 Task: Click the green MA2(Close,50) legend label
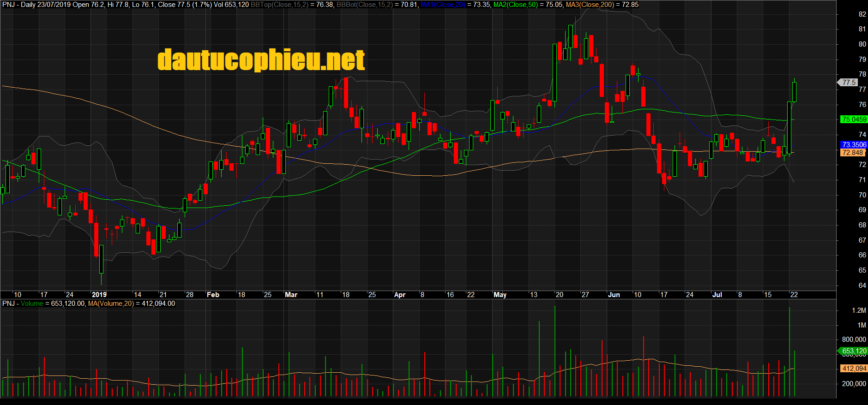tap(515, 5)
